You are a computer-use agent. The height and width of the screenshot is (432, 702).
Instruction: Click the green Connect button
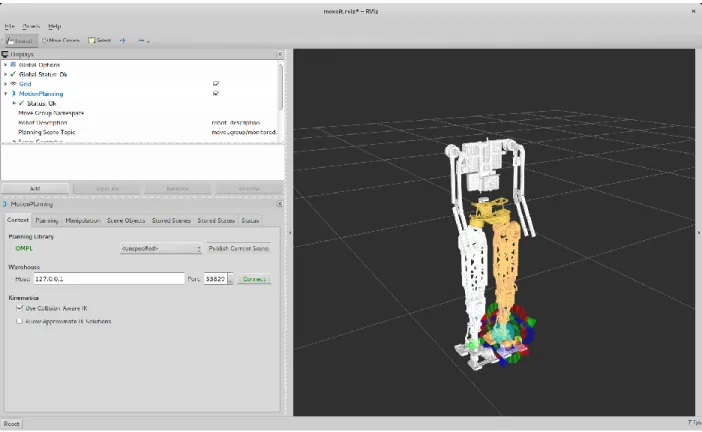[x=254, y=279]
